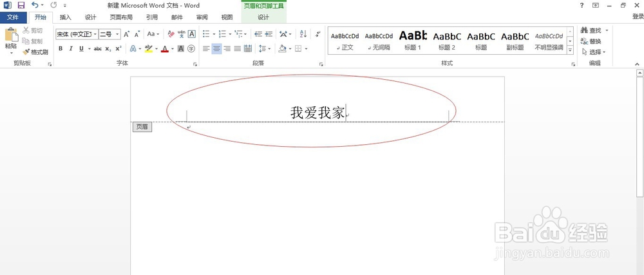Open the font size dropdown (二号)
Image resolution: width=644 pixels, height=275 pixels.
[117, 34]
